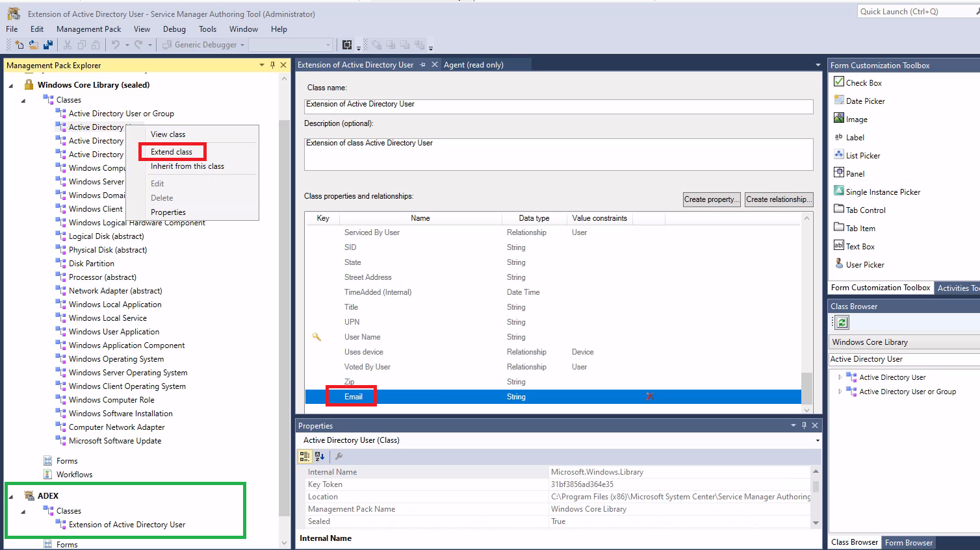This screenshot has width=980, height=550.
Task: Choose View class from context menu
Action: (168, 134)
